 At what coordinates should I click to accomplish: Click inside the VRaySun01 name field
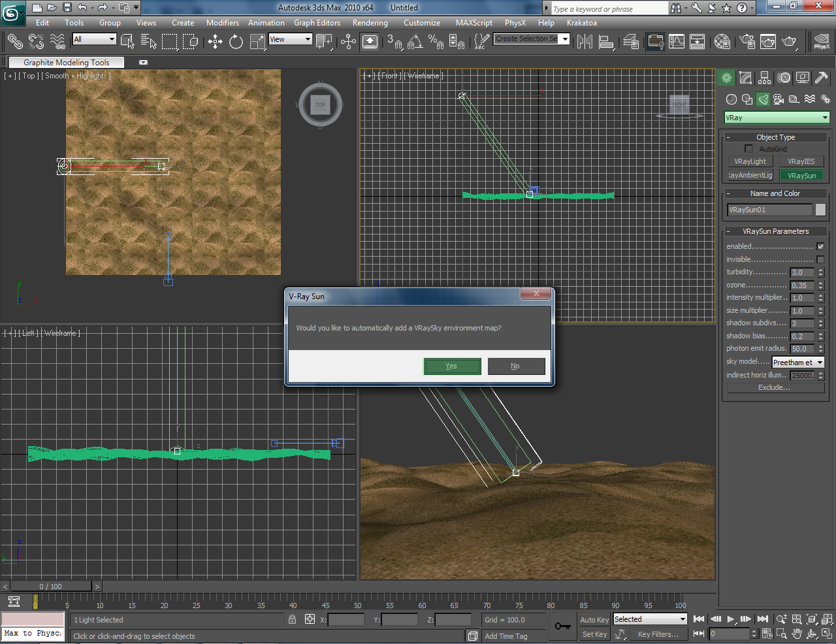[x=769, y=209]
